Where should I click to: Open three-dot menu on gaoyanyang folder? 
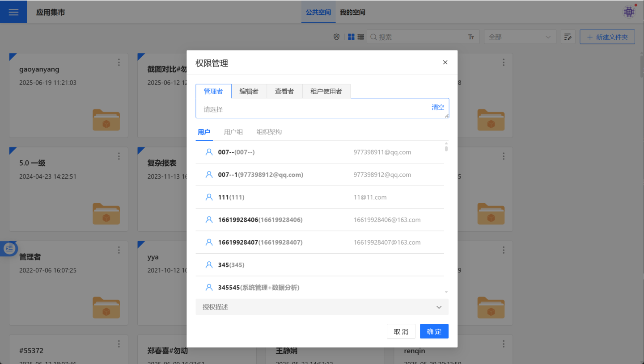click(x=119, y=63)
